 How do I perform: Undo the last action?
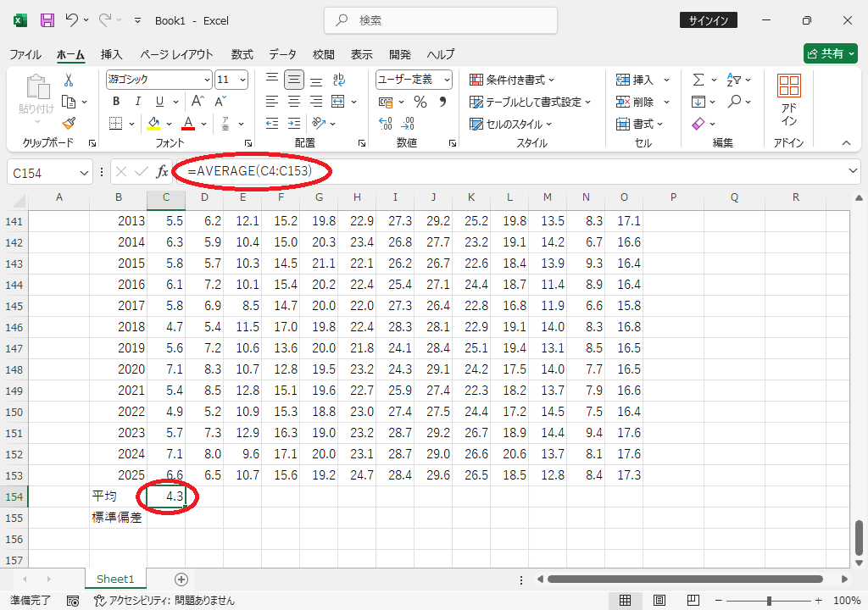click(71, 20)
